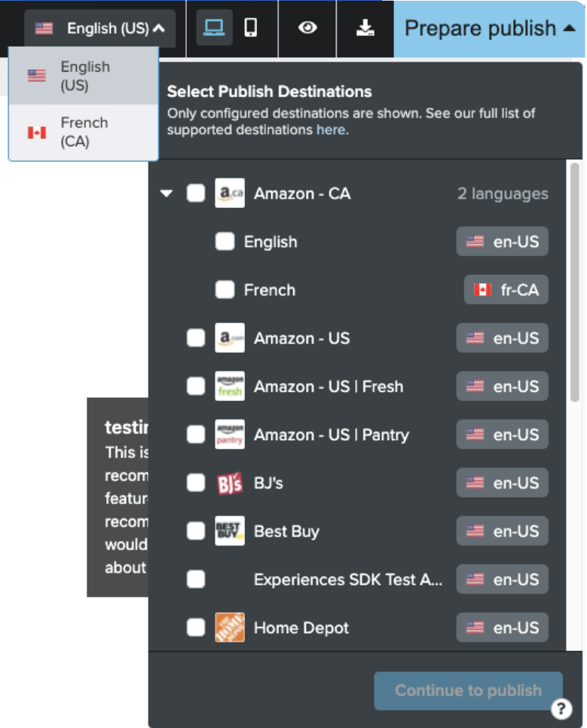
Task: Switch to mobile preview icon
Action: click(251, 28)
